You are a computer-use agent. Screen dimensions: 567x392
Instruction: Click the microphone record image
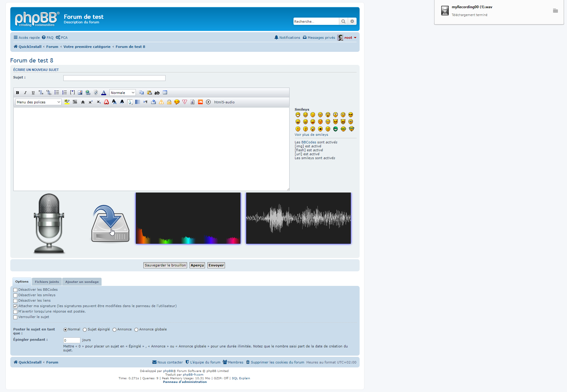(x=49, y=223)
